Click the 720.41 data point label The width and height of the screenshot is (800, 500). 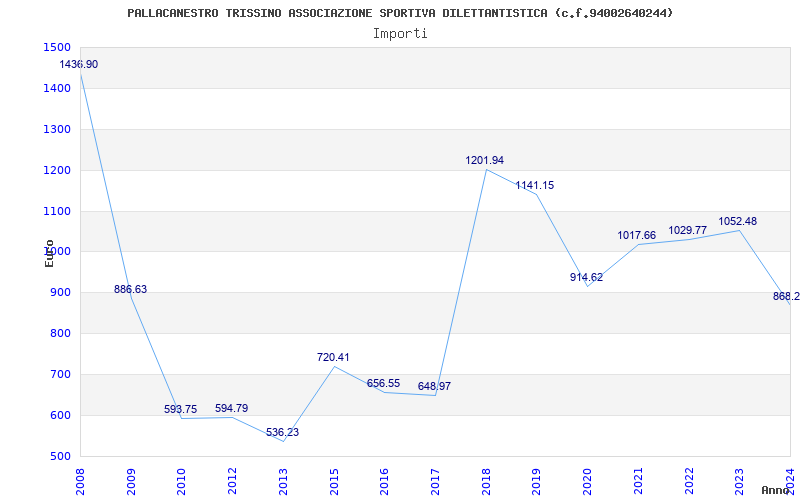coord(333,357)
